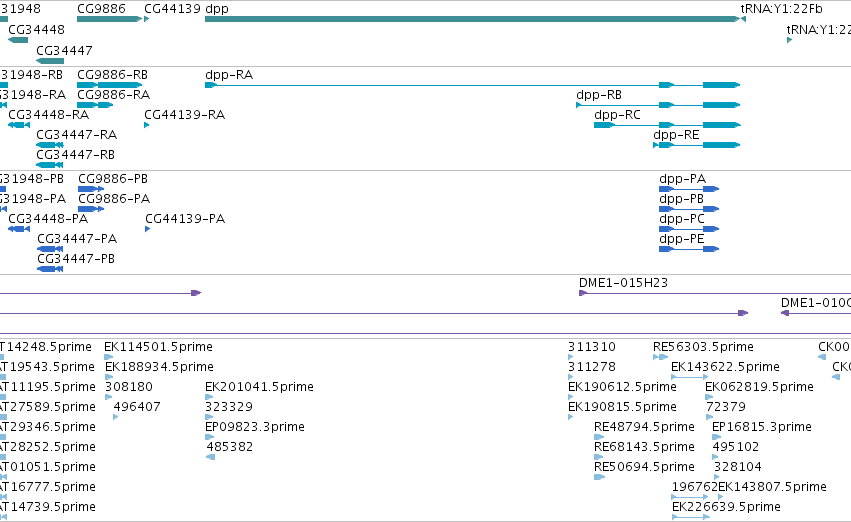Viewport: 851px width, 522px height.
Task: Select the 485382 feature label
Action: tap(230, 447)
